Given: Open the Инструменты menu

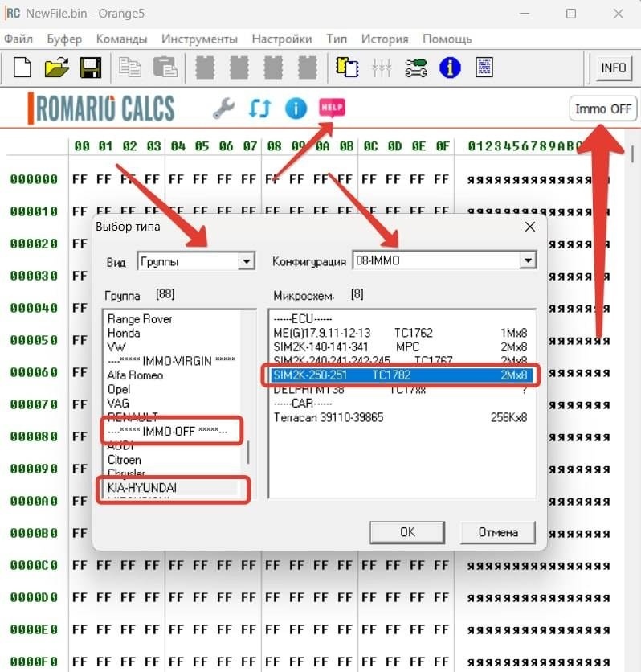Looking at the screenshot, I should point(199,39).
